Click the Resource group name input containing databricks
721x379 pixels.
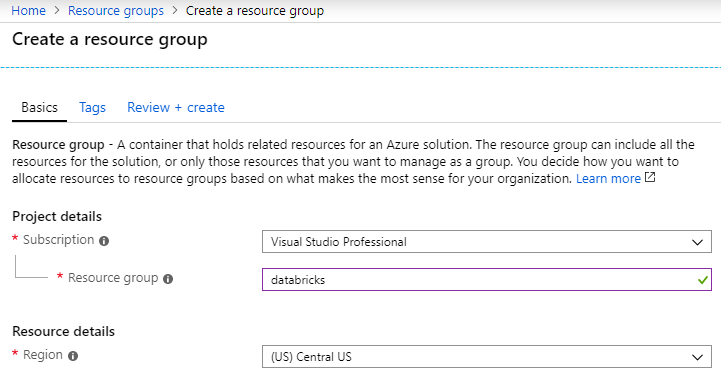pos(486,280)
